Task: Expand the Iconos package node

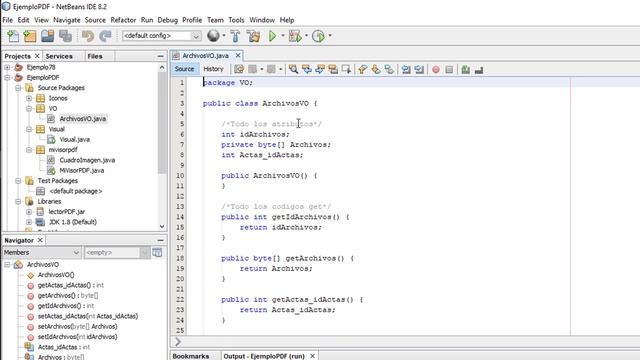Action: coord(29,98)
